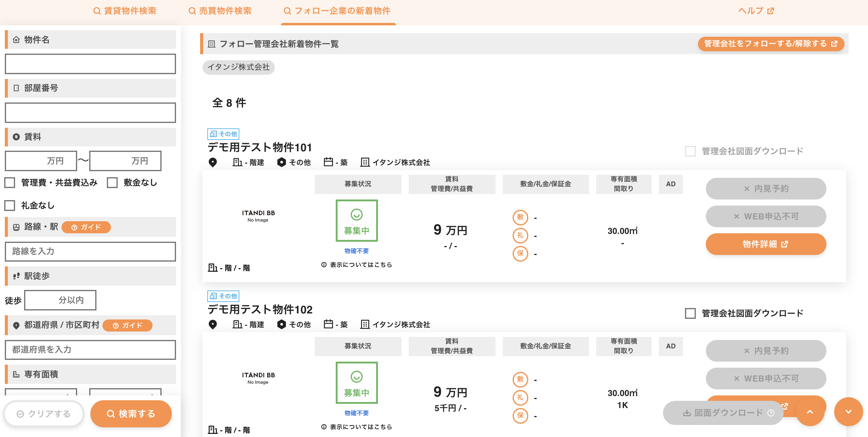Image resolution: width=868 pixels, height=437 pixels.
Task: Click 内見予約 button for 物件101
Action: [x=766, y=189]
